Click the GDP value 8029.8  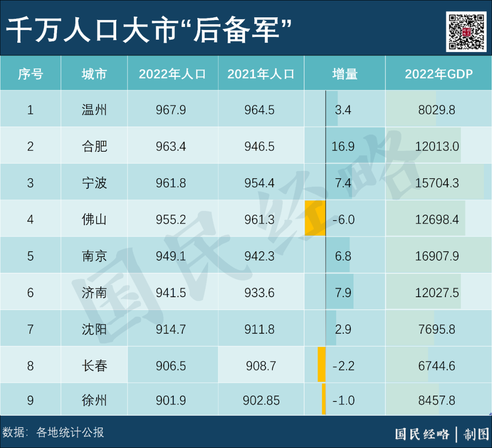pos(437,110)
